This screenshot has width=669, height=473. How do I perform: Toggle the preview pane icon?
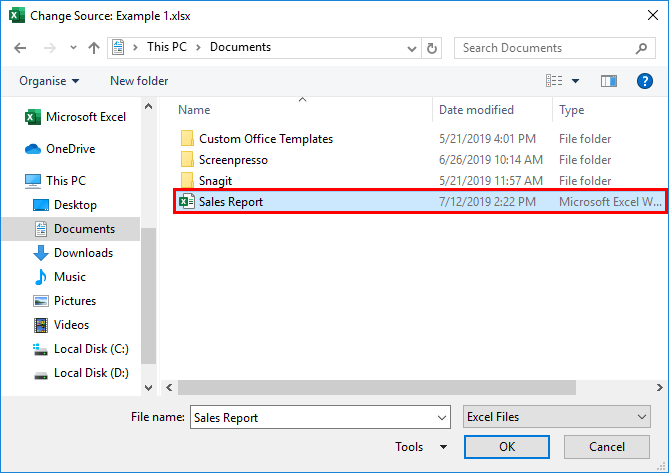[x=609, y=81]
